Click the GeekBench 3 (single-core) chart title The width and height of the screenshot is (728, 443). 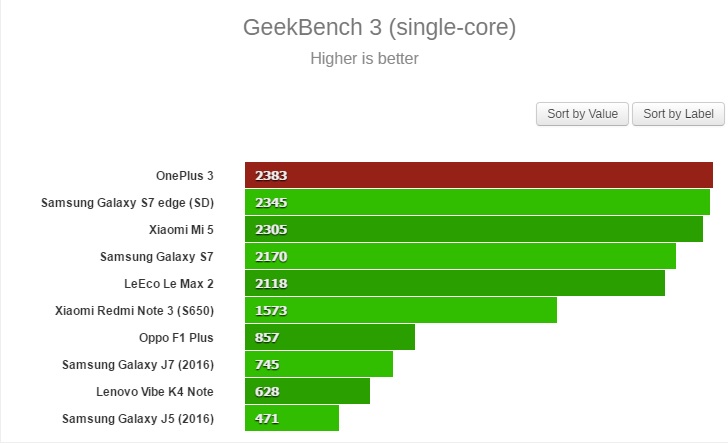click(x=379, y=27)
